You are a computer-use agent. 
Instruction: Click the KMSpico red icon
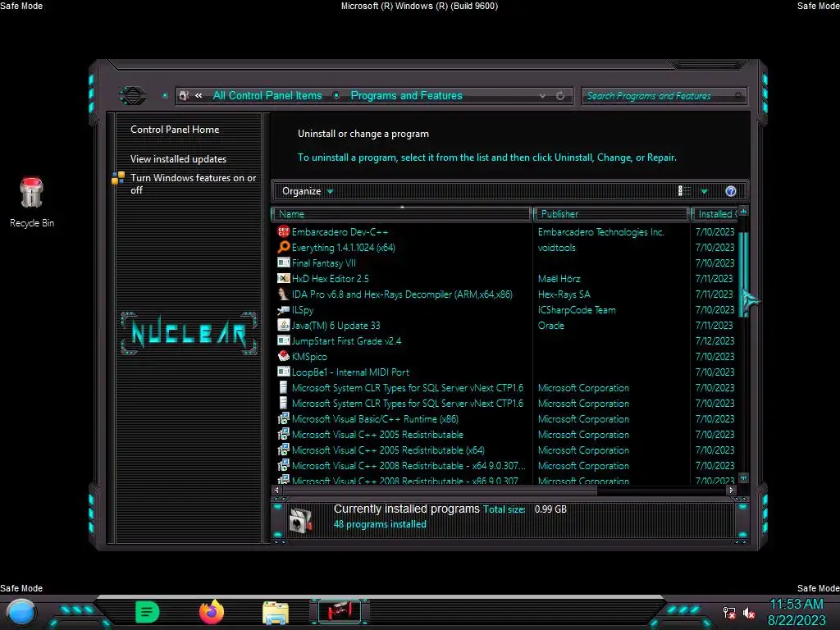[283, 356]
